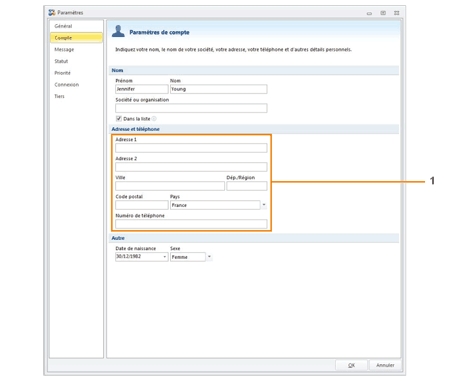This screenshot has height=381, width=450.
Task: Click the Prénom field containing Jennifer
Action: (x=142, y=89)
